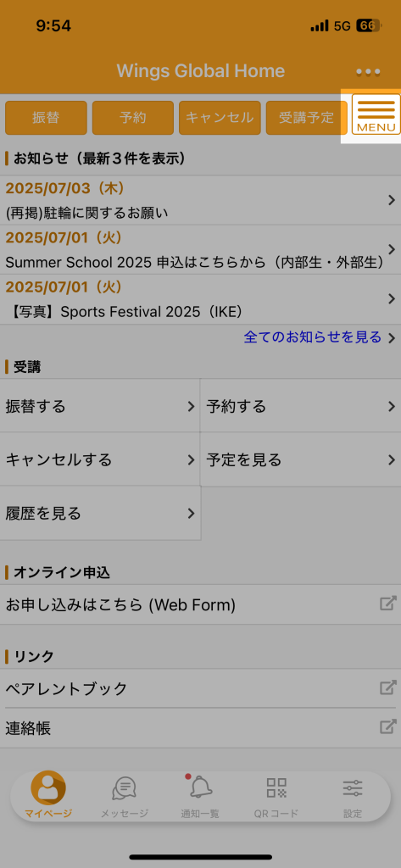This screenshot has width=401, height=868.
Task: Click the 予約 button at top
Action: point(133,118)
